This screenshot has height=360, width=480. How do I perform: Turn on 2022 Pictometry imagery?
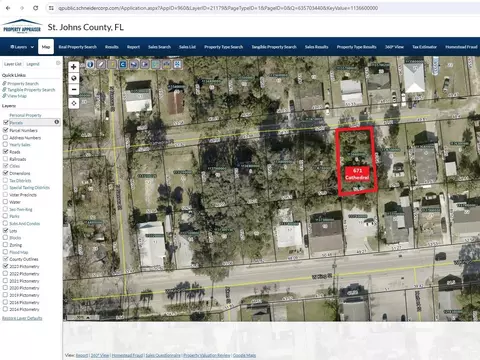tap(5, 273)
